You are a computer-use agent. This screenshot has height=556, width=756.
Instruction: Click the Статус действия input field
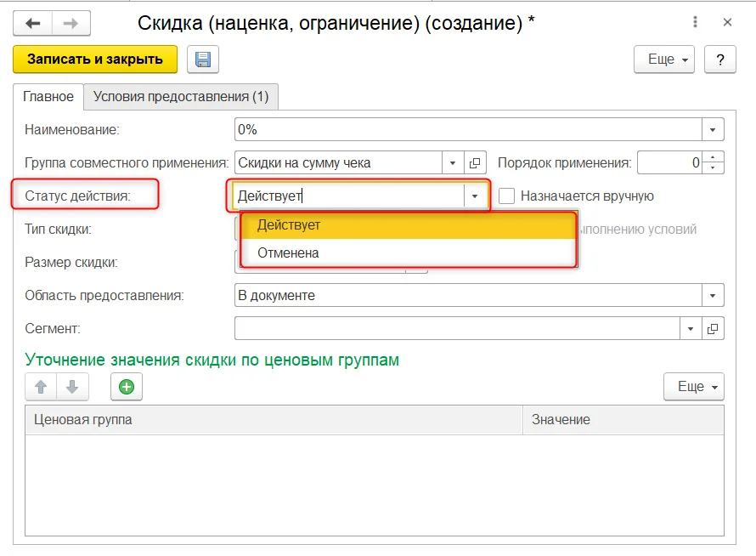point(348,196)
